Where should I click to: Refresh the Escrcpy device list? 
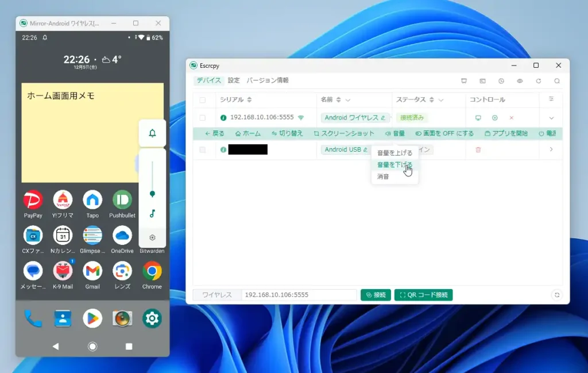click(x=539, y=81)
